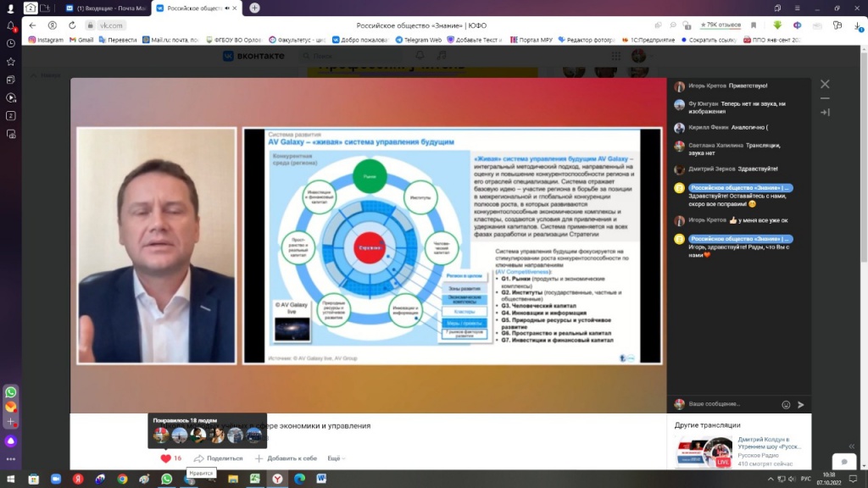Open the Telegram Web bookmark
868x488 pixels.
click(x=418, y=40)
